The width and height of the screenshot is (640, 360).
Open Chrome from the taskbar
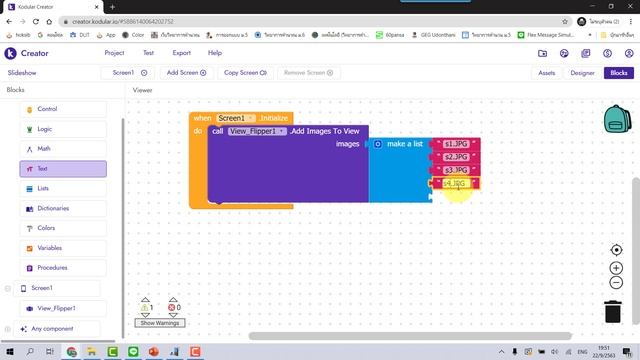[71, 351]
